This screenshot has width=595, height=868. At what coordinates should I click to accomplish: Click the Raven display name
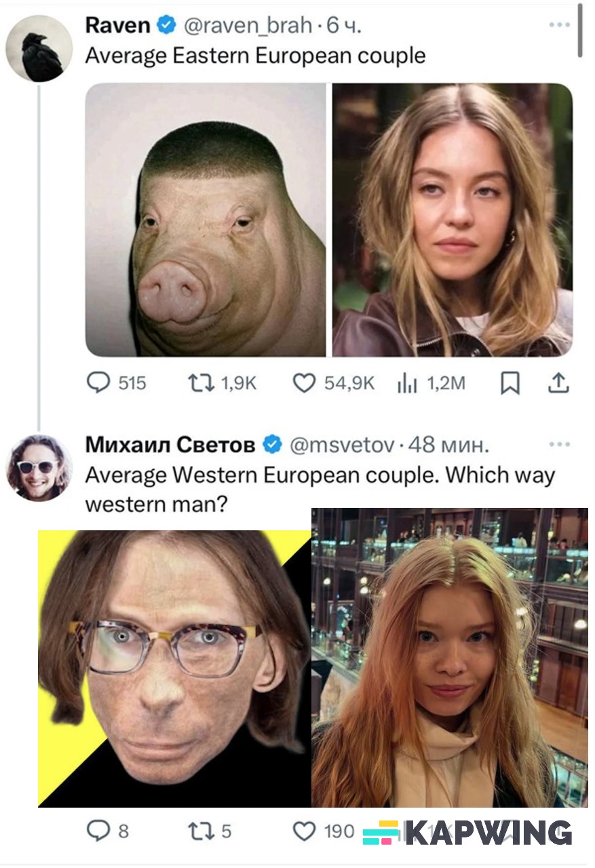[117, 26]
